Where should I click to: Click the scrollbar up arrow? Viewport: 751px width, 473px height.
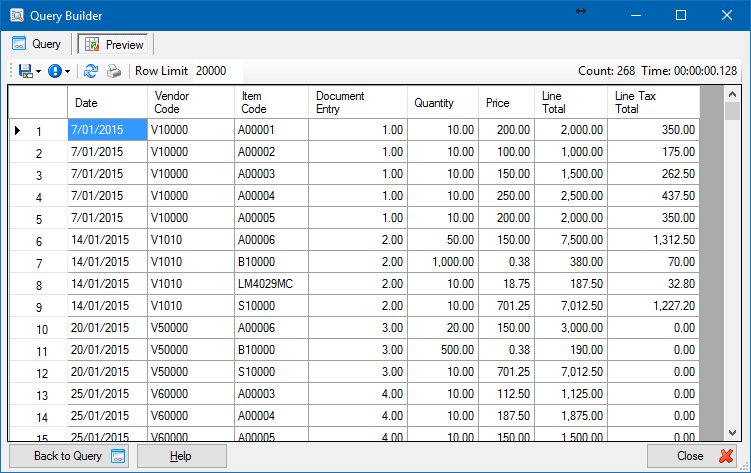tap(732, 94)
